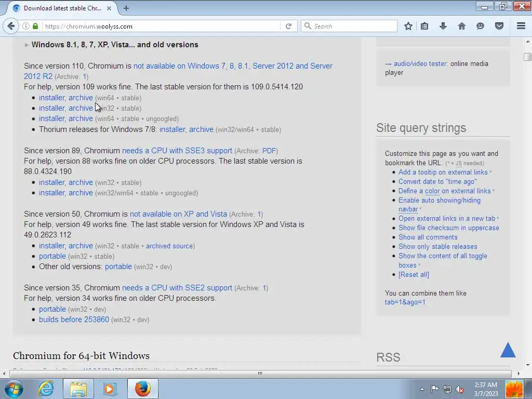Open Windows Explorer folder on taskbar
Viewport: 532px width, 399px height.
click(x=78, y=389)
